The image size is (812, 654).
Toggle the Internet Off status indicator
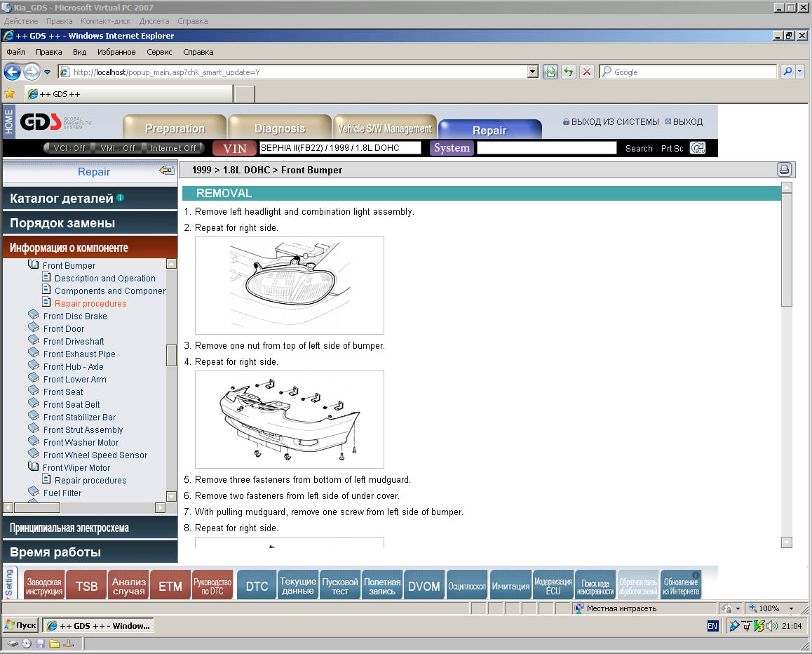tap(173, 148)
